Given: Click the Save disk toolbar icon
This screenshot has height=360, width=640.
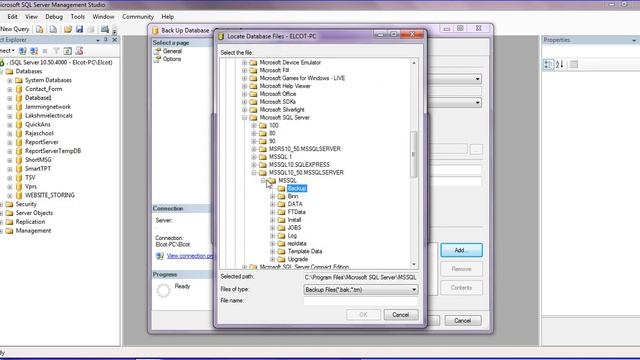Looking at the screenshot, I should pos(79,29).
